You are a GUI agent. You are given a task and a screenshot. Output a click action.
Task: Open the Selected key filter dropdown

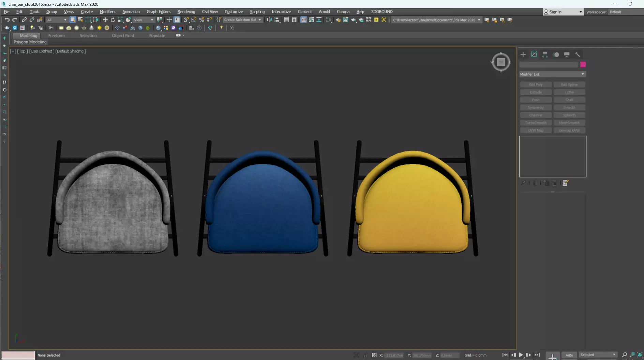pos(598,355)
